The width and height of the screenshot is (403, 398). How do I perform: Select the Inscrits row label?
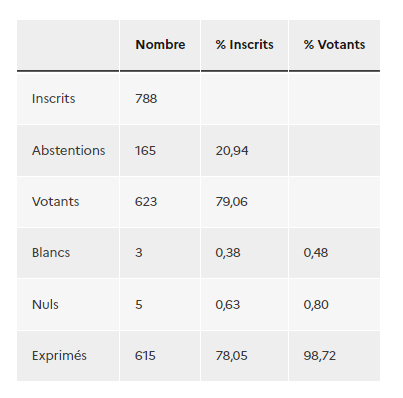click(x=54, y=99)
